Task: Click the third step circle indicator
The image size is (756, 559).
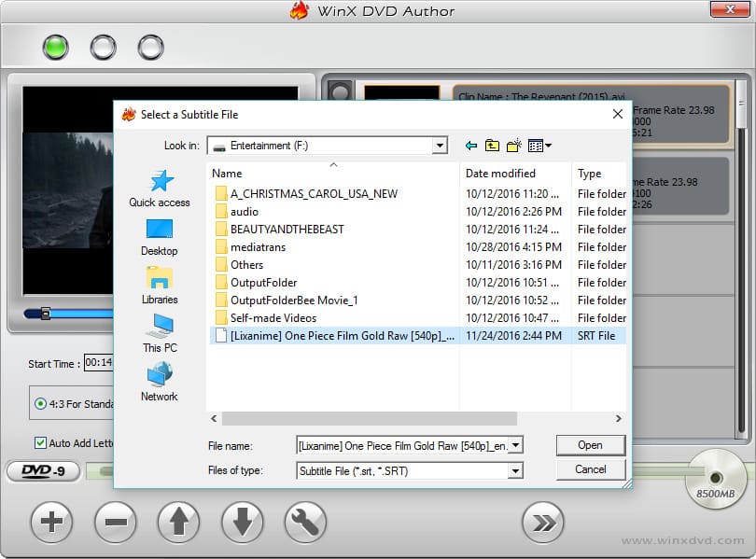Action: [151, 48]
